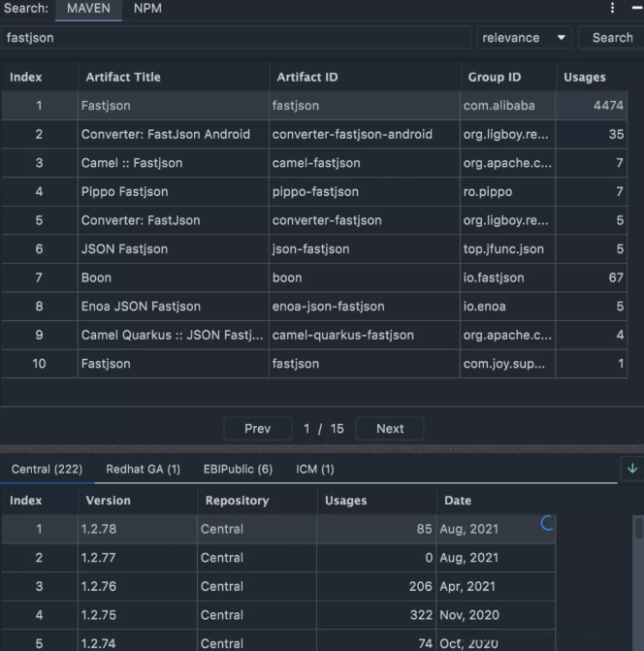
Task: Switch to the MAVEN search tab
Action: [x=88, y=9]
